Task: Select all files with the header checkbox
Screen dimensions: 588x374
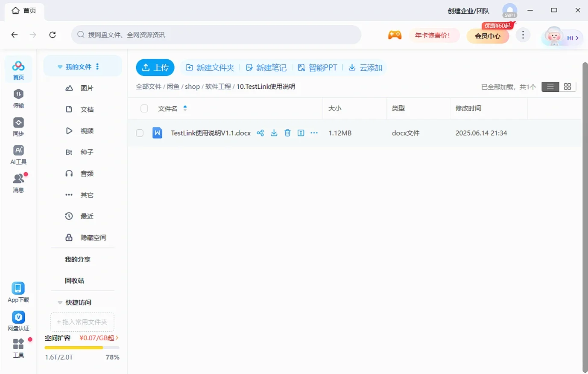Action: (x=144, y=108)
